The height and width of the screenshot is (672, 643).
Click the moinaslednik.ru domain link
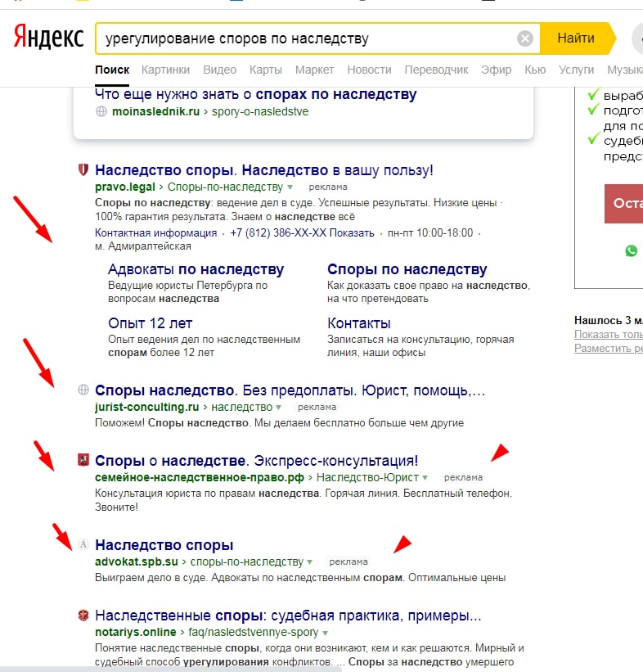click(x=156, y=111)
